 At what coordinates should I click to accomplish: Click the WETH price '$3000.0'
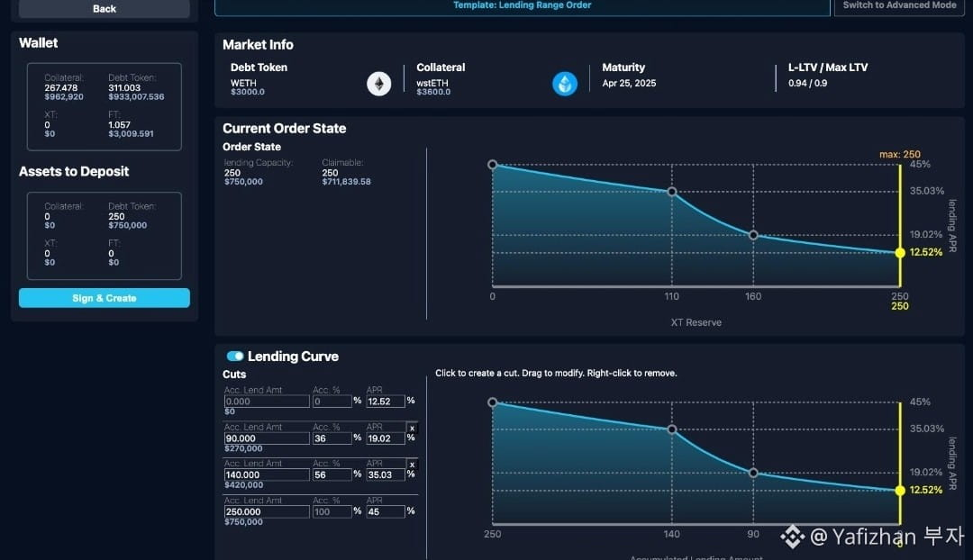(248, 92)
